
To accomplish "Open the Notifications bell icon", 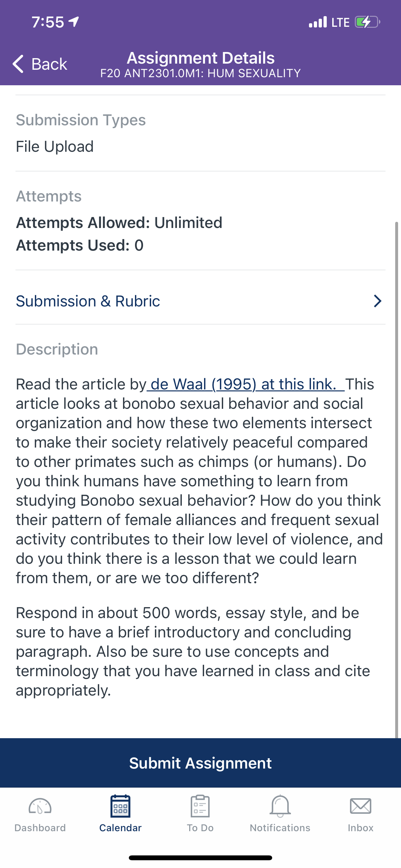I will point(280,806).
